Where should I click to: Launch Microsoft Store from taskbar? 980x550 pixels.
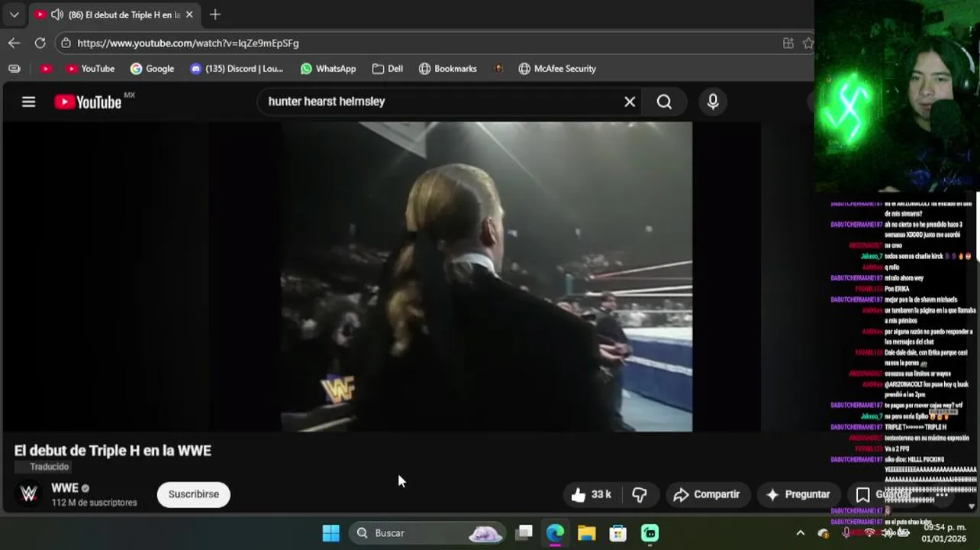[x=617, y=532]
